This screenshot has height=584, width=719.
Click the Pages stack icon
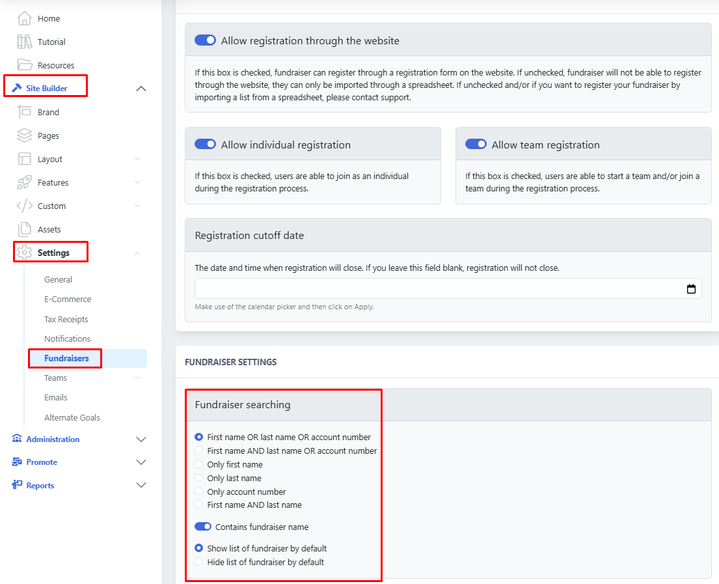(25, 136)
